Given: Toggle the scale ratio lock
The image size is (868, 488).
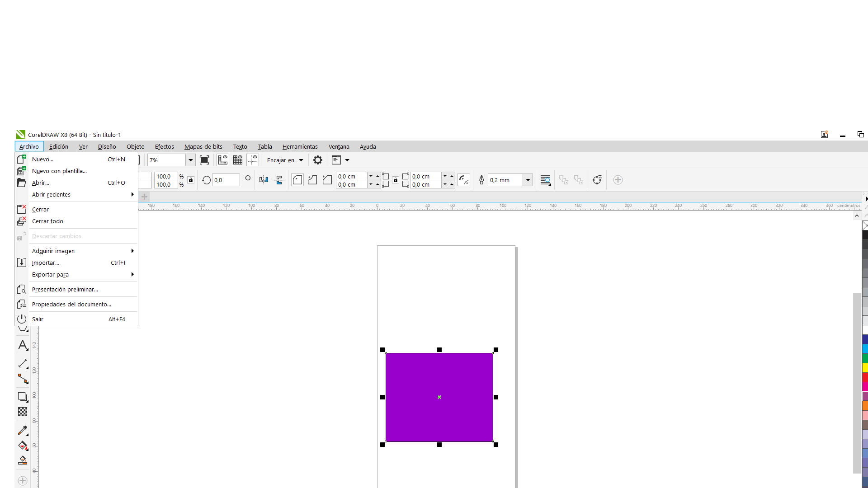Looking at the screenshot, I should click(191, 180).
